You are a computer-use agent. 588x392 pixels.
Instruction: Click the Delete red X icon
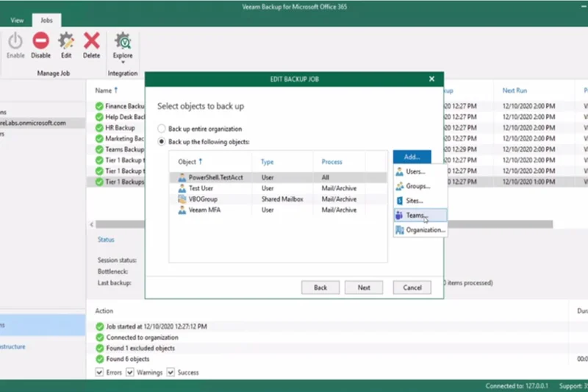tap(91, 40)
